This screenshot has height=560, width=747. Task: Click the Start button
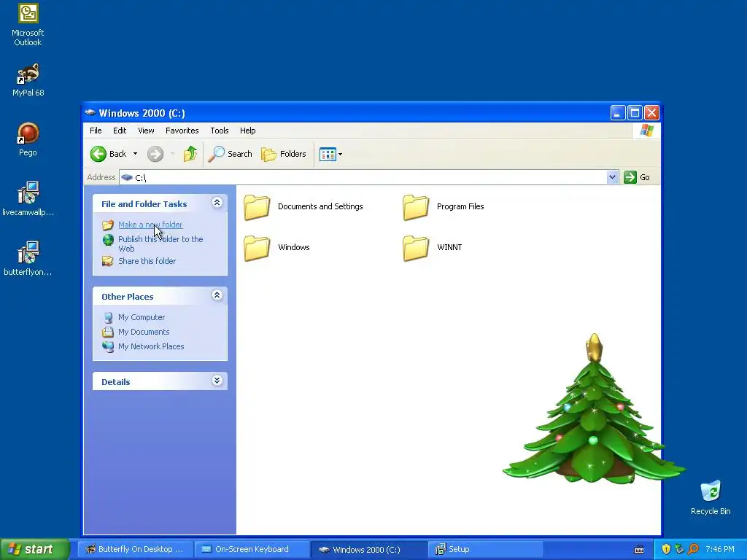coord(35,549)
